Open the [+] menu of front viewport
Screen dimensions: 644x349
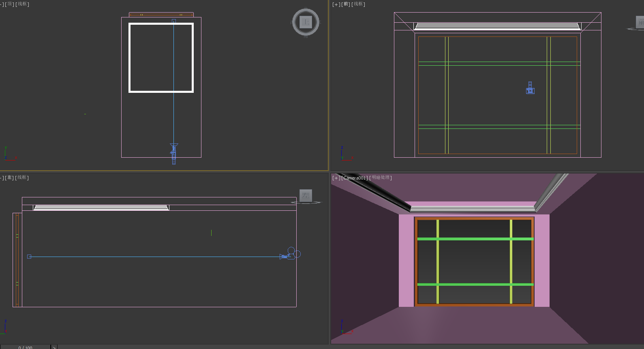336,4
